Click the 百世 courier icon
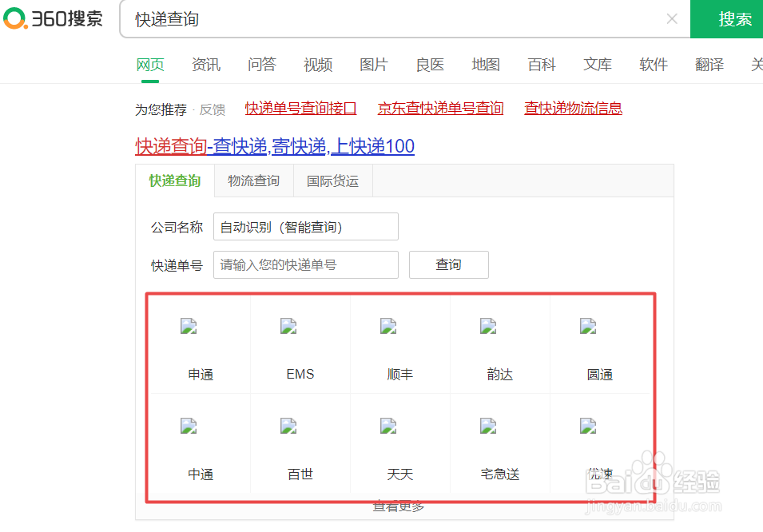The image size is (763, 532). (x=288, y=426)
